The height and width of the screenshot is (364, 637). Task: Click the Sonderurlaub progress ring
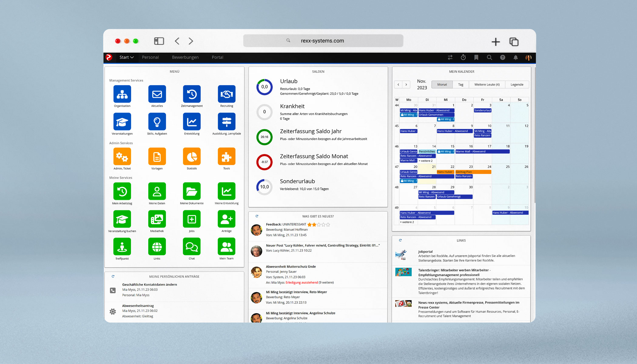point(264,187)
